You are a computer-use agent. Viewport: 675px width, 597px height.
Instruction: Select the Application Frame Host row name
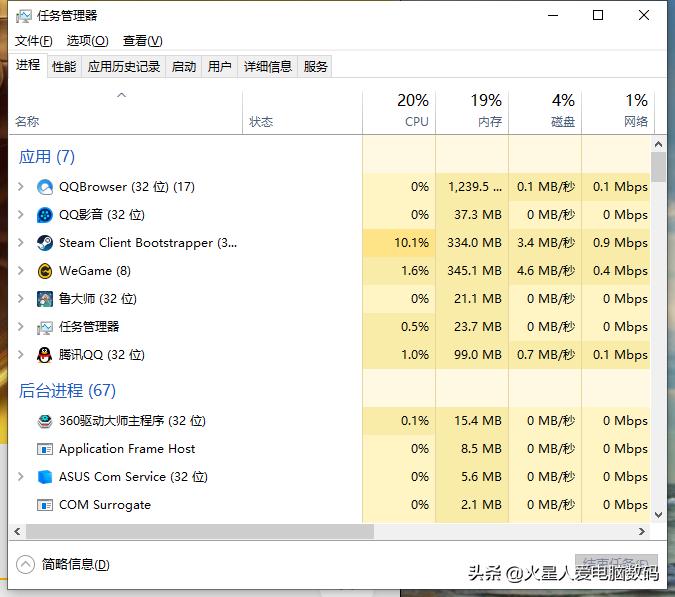[x=127, y=449]
